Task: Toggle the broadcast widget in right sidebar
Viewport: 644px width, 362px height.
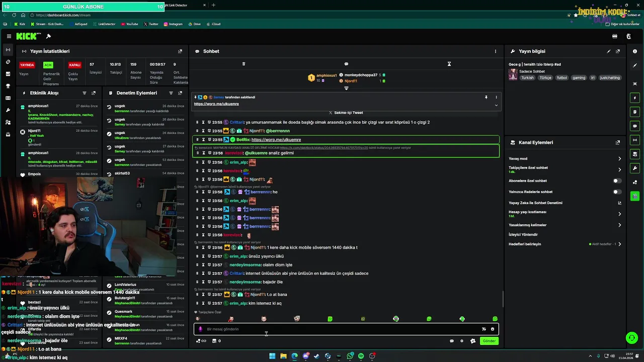Action: [x=635, y=140]
